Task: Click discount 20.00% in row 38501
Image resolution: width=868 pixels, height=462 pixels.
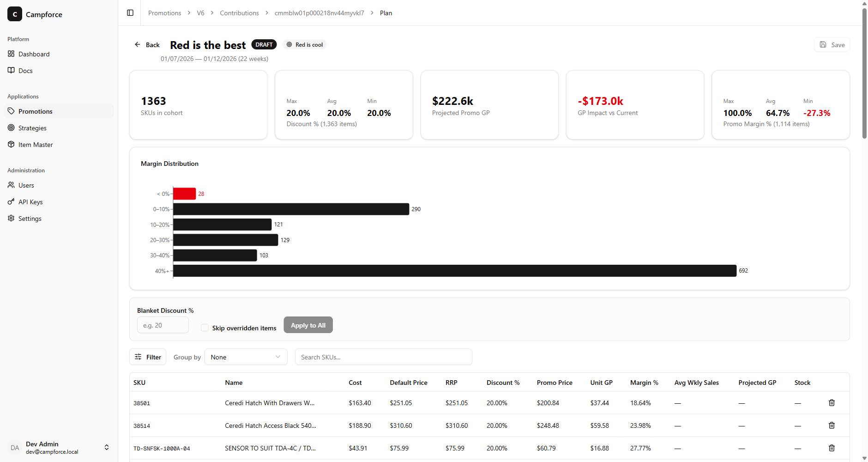Action: 497,403
